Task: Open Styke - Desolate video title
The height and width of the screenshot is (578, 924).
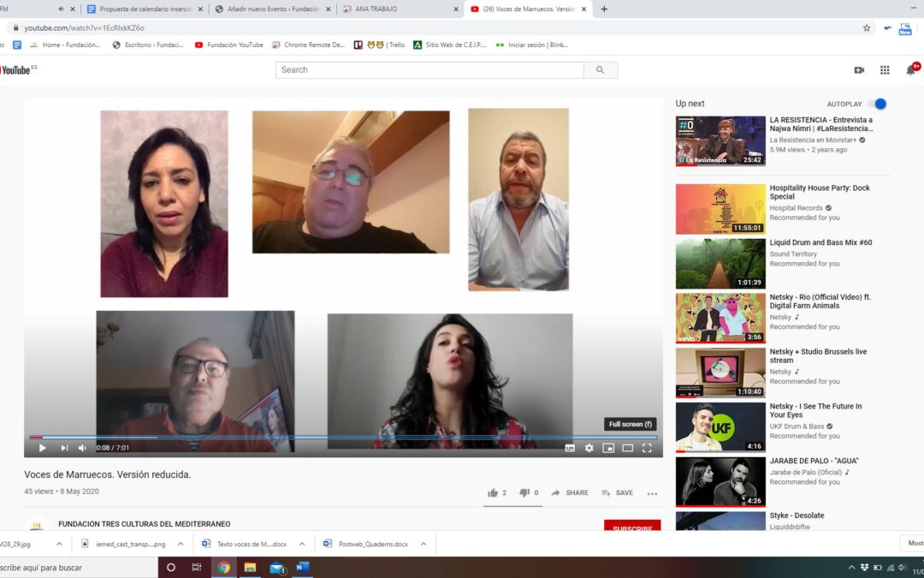Action: point(797,515)
